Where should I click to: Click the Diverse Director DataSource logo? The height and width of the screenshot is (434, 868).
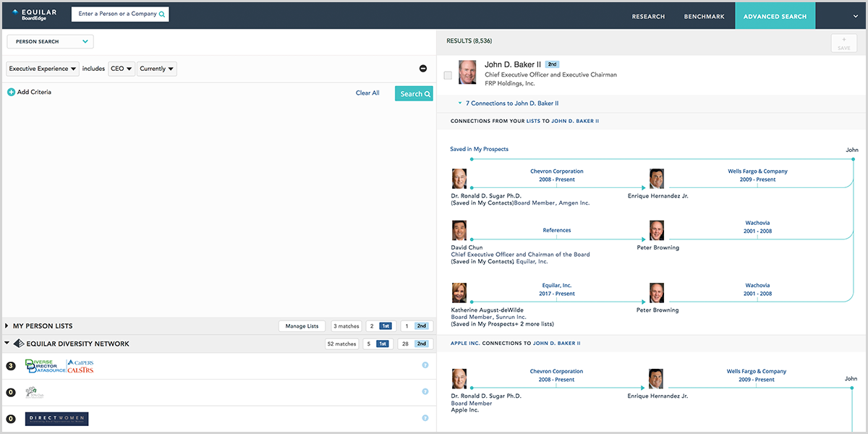point(59,366)
